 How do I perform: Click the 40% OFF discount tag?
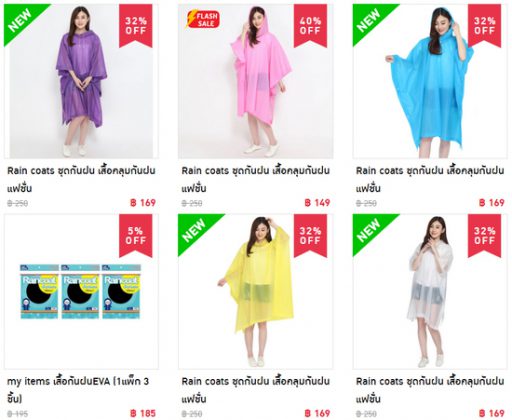tap(310, 26)
